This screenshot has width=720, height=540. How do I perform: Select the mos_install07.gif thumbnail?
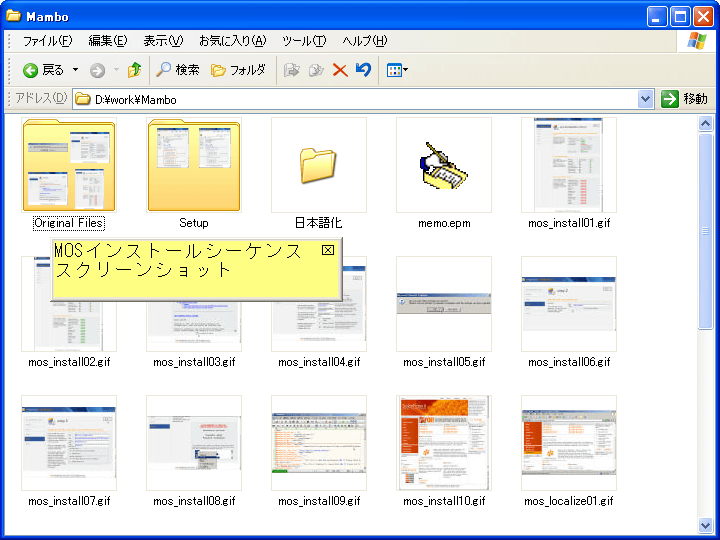69,443
